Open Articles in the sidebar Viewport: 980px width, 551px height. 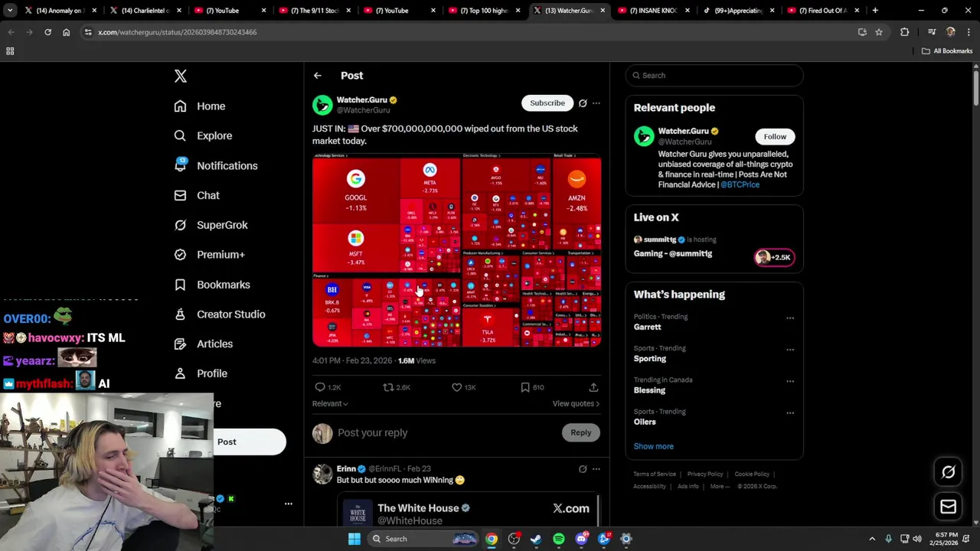[x=203, y=344]
